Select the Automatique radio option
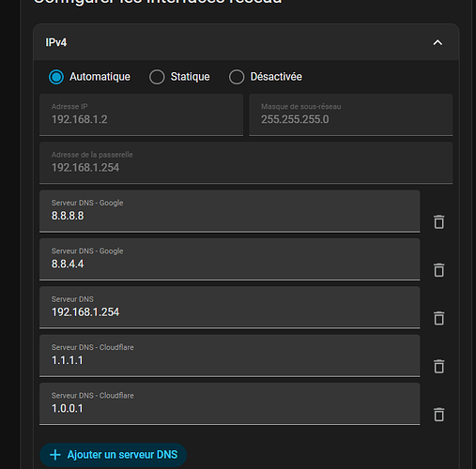Image resolution: width=476 pixels, height=469 pixels. [56, 77]
